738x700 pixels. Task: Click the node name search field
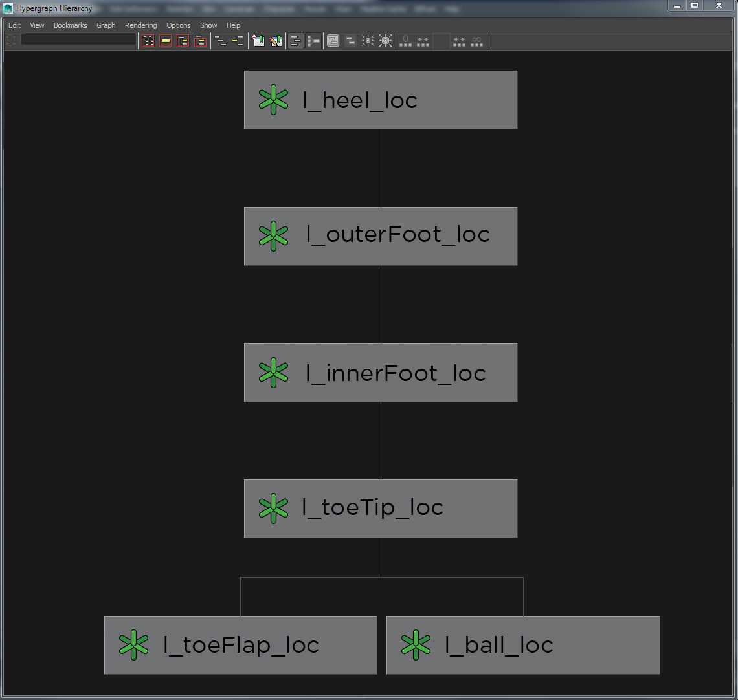[x=78, y=40]
